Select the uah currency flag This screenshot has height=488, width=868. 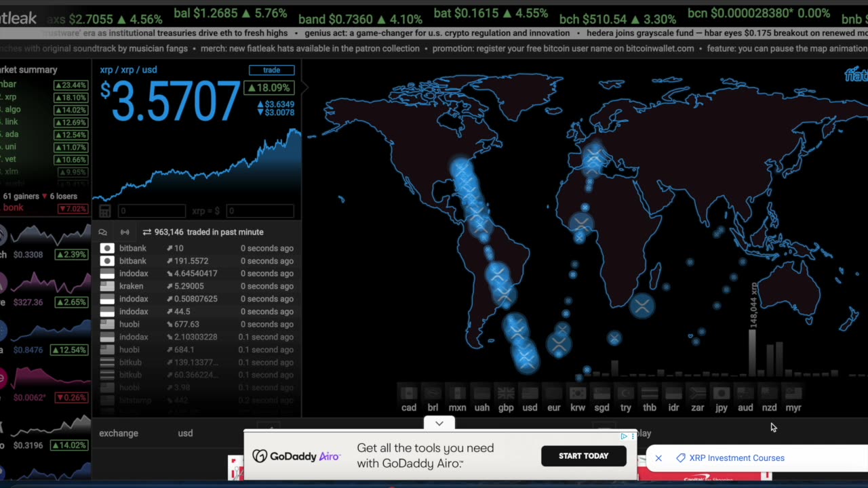(x=481, y=393)
